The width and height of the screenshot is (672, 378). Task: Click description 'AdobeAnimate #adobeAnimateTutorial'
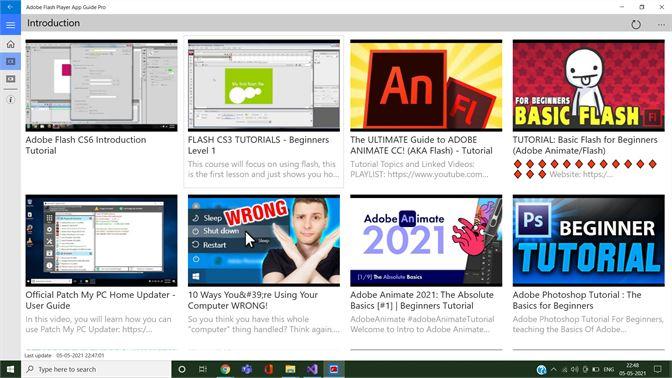point(422,324)
